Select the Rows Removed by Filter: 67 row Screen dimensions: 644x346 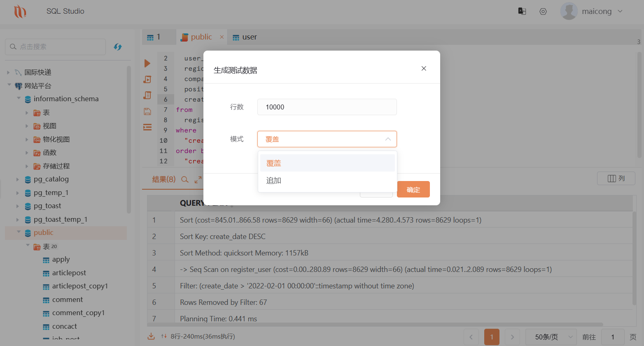[390, 302]
